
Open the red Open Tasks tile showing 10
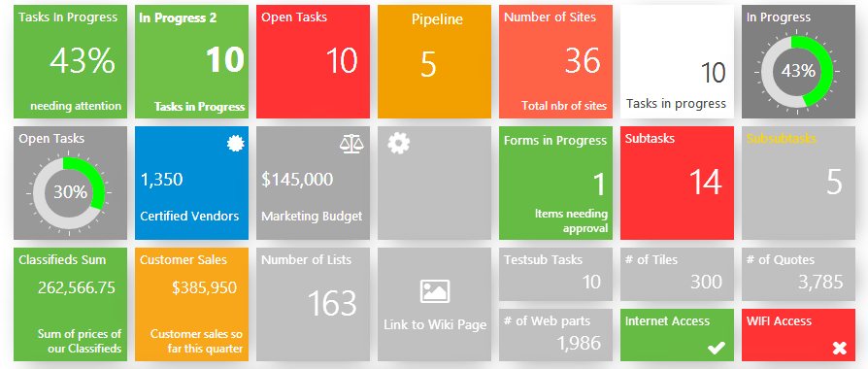[x=313, y=61]
